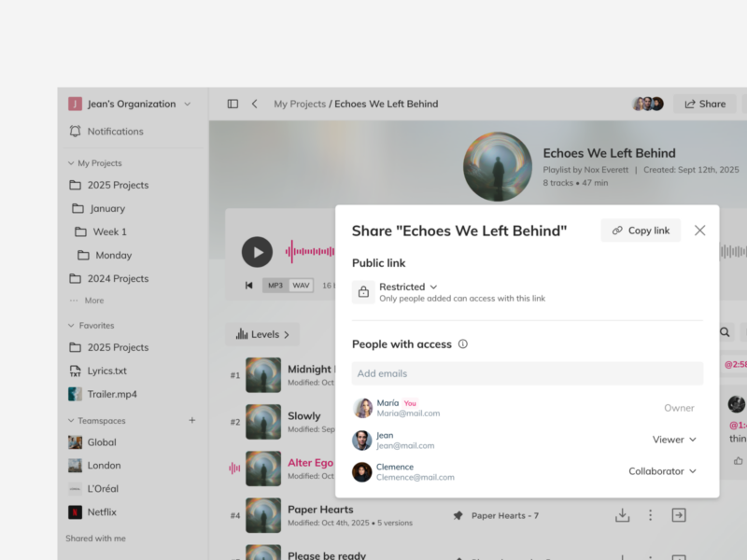
Task: Open Restricted link access dropdown
Action: coord(408,287)
